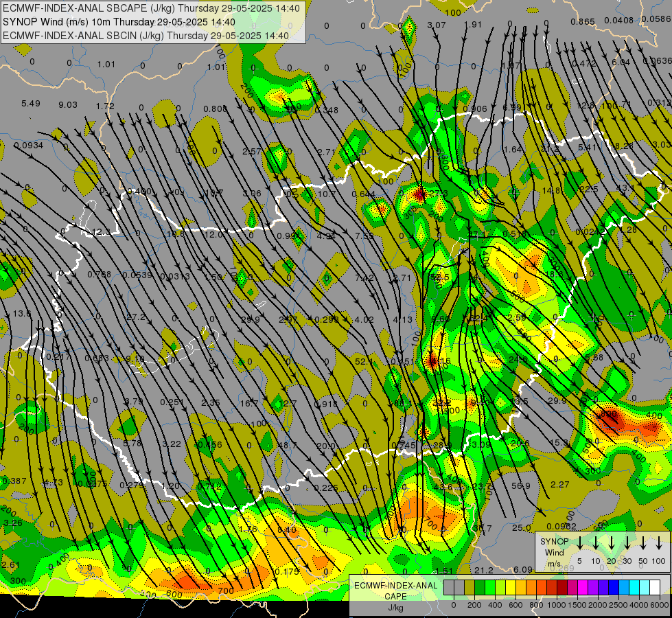The width and height of the screenshot is (672, 618).
Task: Click the 5.68 value on the map
Action: 594,357
